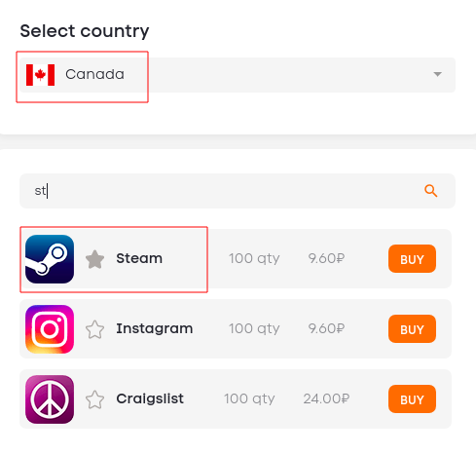The width and height of the screenshot is (476, 454).
Task: Focus the service search field containing "st"
Action: [238, 191]
